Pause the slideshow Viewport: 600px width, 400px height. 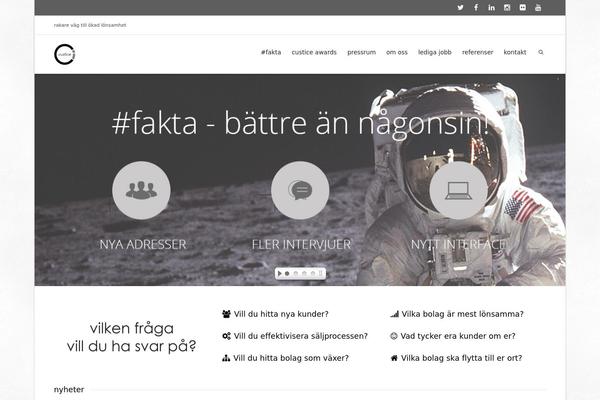321,273
